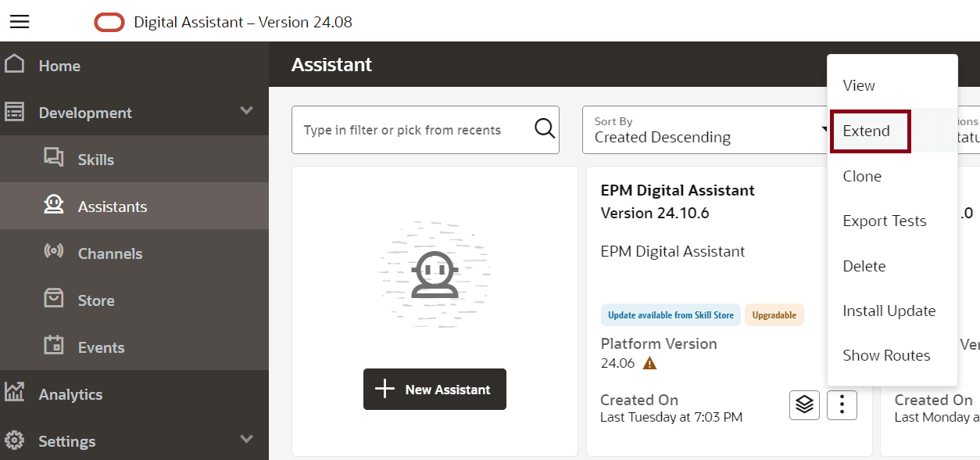Click the layers icon on EPM card

(804, 404)
